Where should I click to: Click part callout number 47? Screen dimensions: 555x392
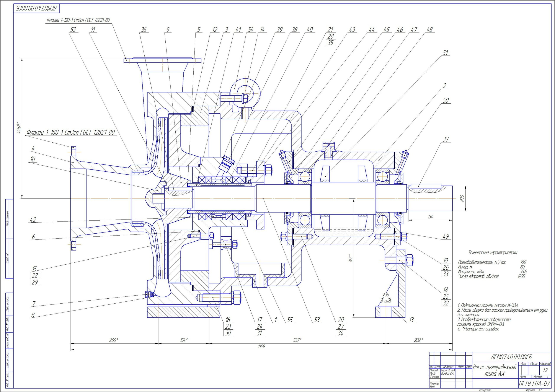pos(414,29)
